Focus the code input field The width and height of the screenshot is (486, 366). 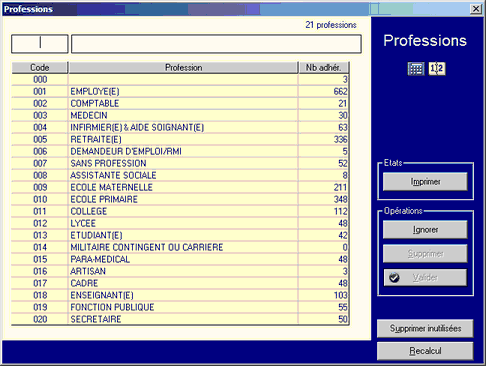40,44
